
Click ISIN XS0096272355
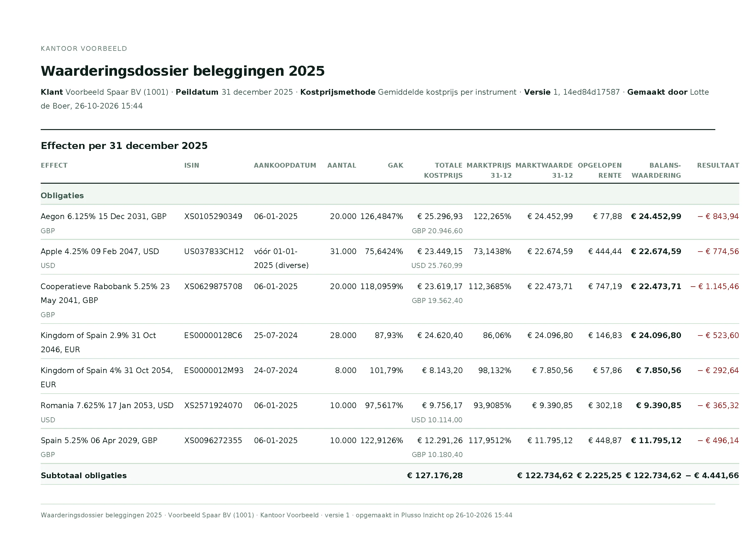pos(213,440)
